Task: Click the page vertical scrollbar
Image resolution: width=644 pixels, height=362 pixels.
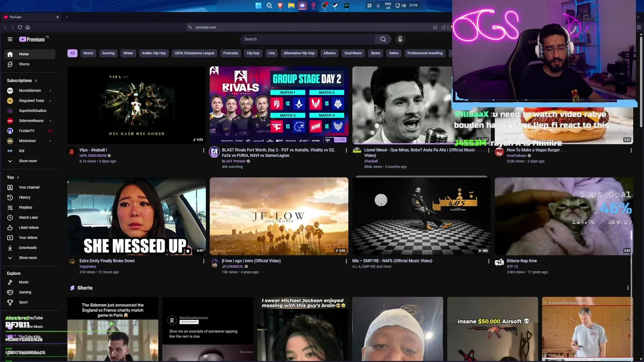Action: point(640,80)
